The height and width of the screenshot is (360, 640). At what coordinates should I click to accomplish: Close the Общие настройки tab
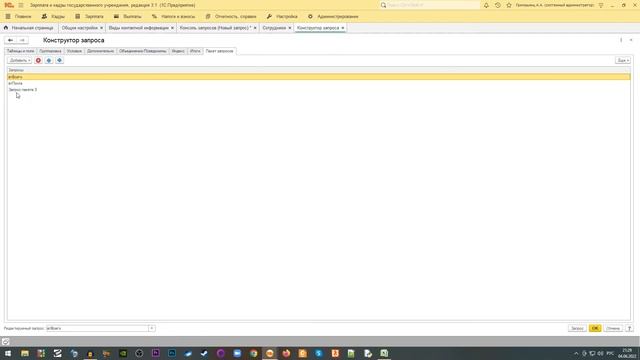(101, 28)
